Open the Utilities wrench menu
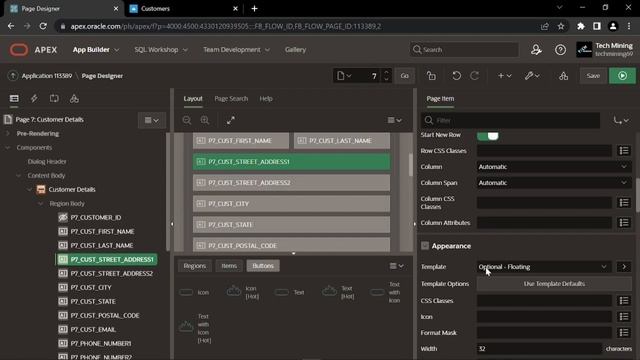The height and width of the screenshot is (360, 640). pyautogui.click(x=532, y=76)
